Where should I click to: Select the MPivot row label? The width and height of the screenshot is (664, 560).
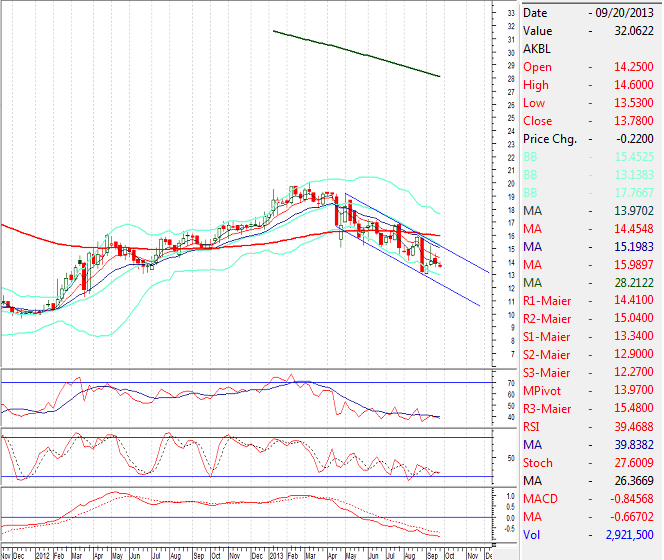(545, 391)
